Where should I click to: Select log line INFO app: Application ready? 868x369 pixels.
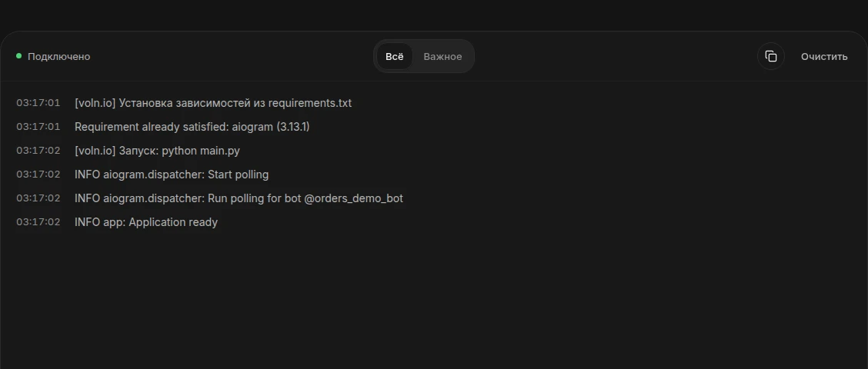(x=146, y=222)
